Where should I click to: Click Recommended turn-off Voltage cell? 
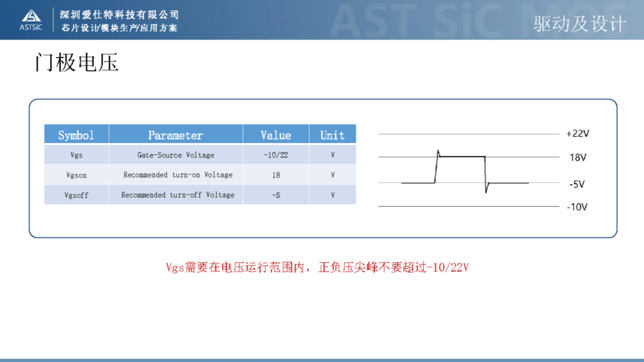[178, 195]
